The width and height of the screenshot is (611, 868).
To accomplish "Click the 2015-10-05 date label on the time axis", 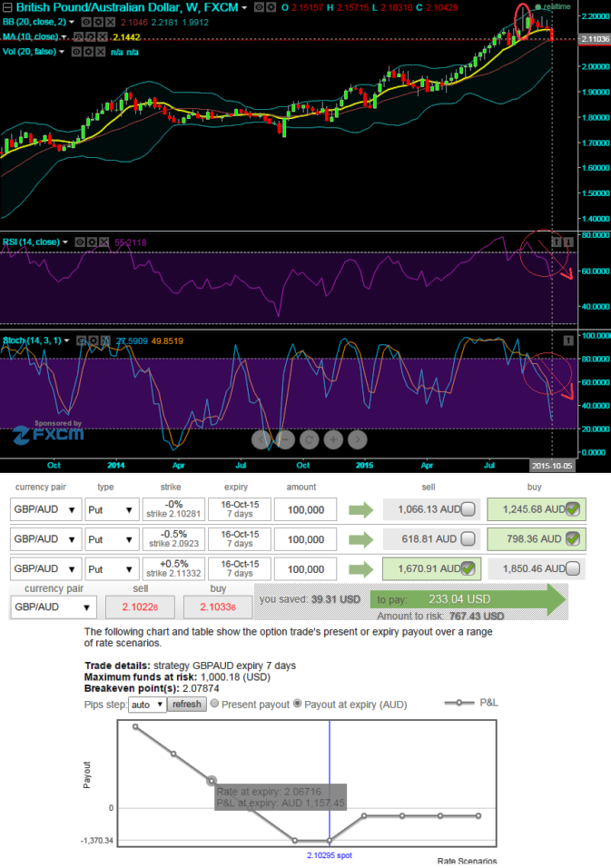I will pyautogui.click(x=552, y=466).
